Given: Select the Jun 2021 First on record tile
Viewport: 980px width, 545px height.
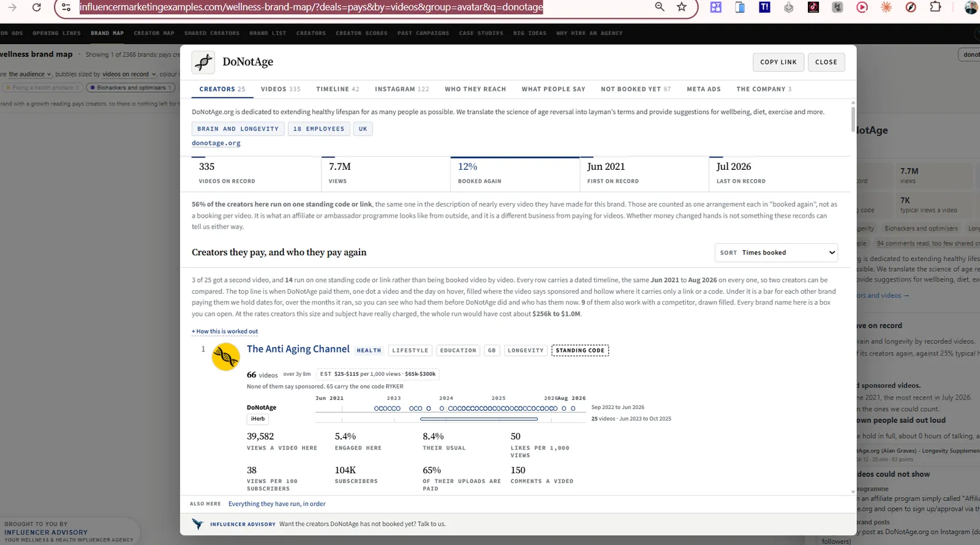Looking at the screenshot, I should [x=644, y=173].
